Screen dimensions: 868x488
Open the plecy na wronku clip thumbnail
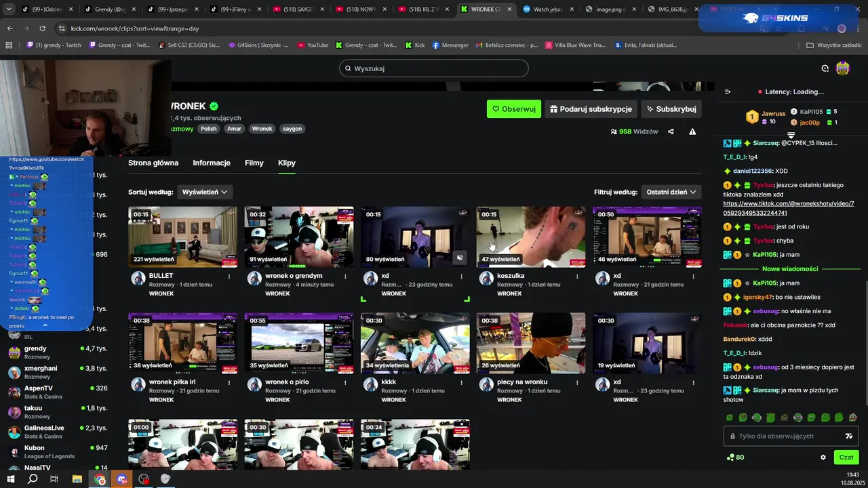[x=531, y=343]
